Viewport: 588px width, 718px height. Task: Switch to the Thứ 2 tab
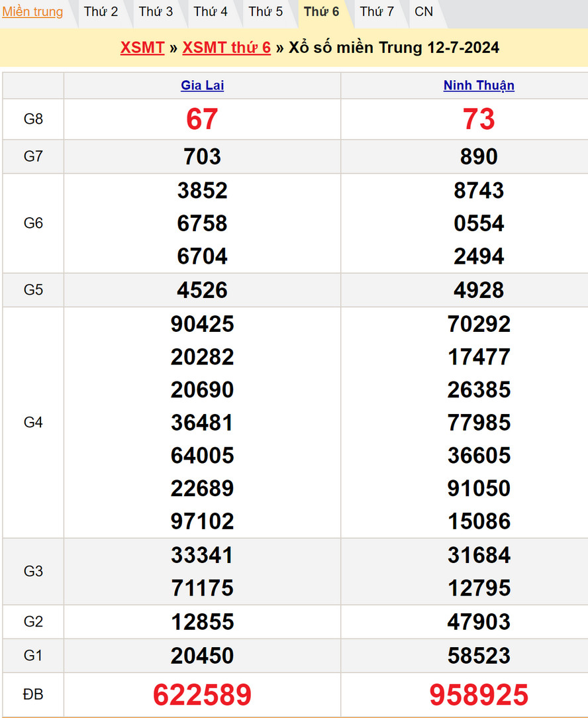(x=101, y=12)
